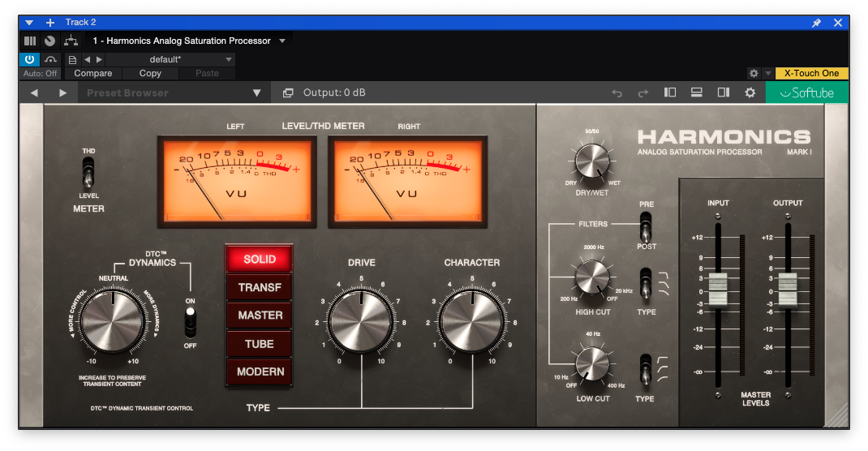Open the default preset dropdown
The image size is (868, 451).
coord(170,60)
